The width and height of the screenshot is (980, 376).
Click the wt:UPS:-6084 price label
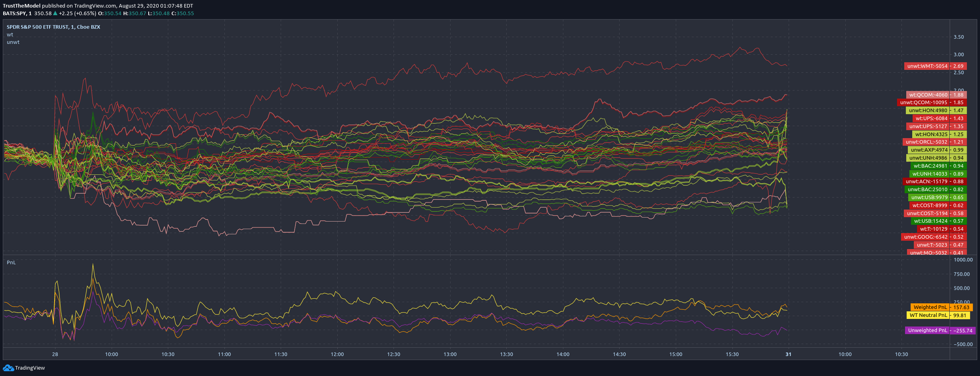click(x=940, y=118)
